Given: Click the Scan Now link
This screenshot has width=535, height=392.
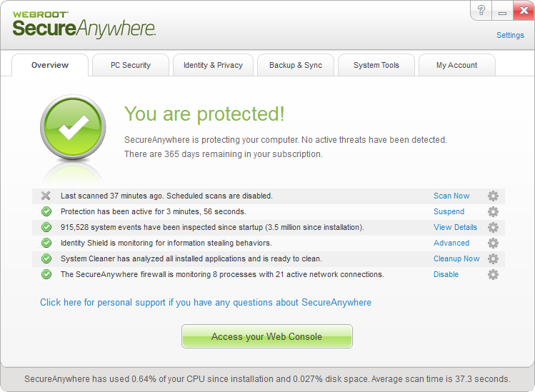Looking at the screenshot, I should (x=451, y=196).
